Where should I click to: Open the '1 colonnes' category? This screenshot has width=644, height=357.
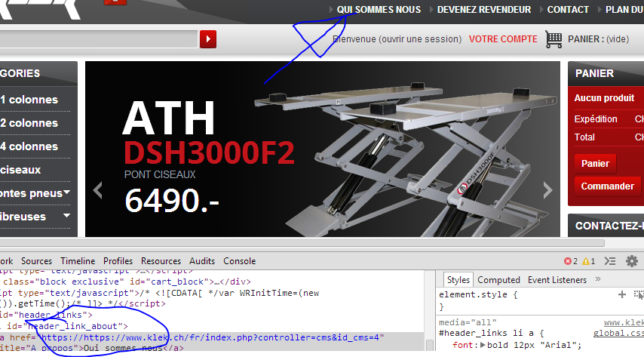click(x=29, y=100)
